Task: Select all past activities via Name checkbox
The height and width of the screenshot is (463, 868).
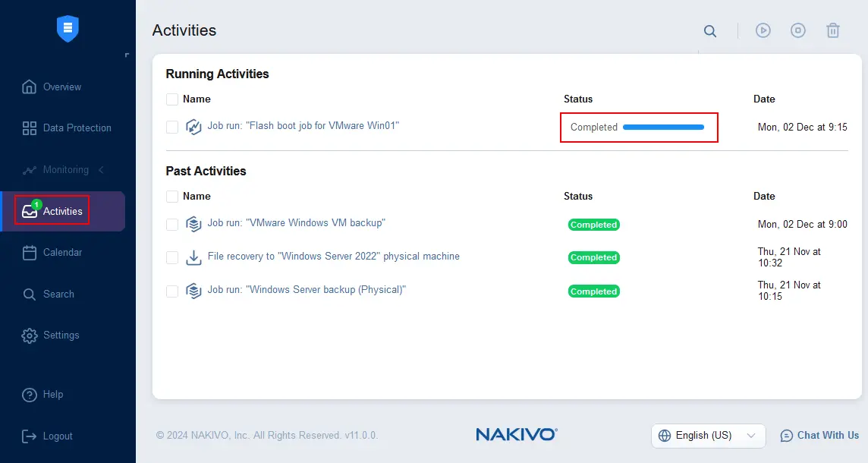Action: (x=172, y=197)
